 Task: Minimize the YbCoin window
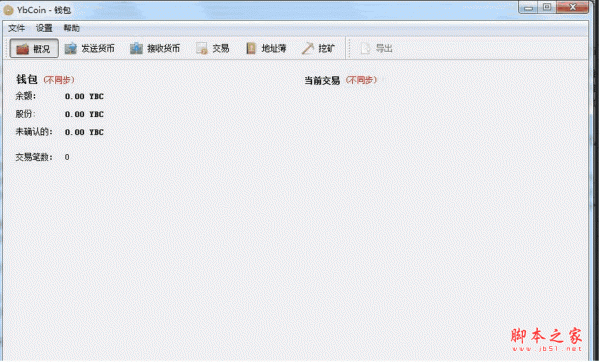[x=529, y=7]
